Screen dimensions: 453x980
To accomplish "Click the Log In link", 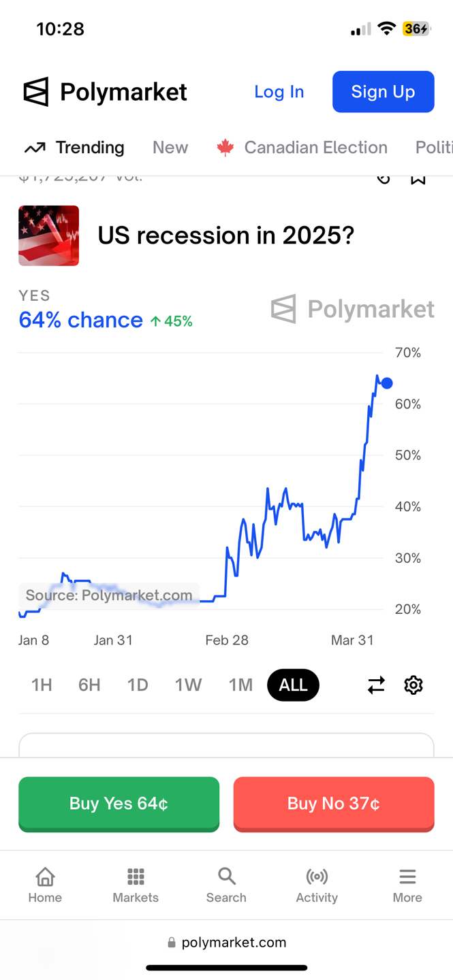I will pos(279,92).
